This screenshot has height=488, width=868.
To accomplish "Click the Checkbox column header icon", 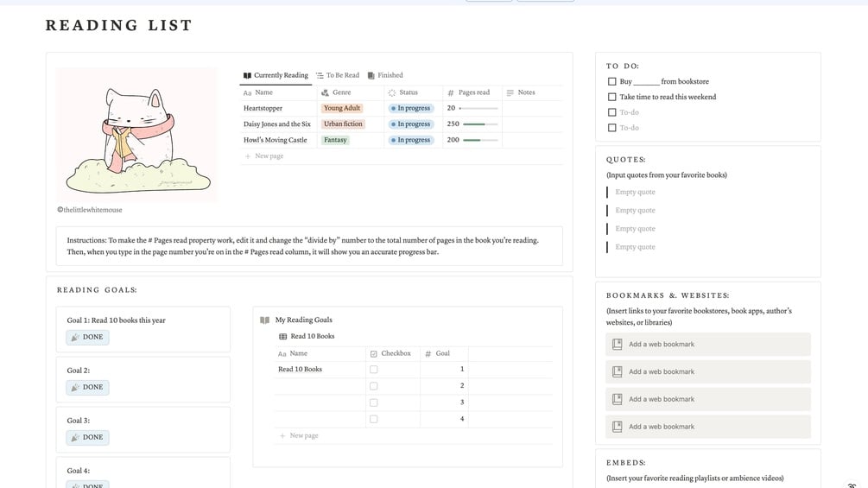I will coord(374,353).
